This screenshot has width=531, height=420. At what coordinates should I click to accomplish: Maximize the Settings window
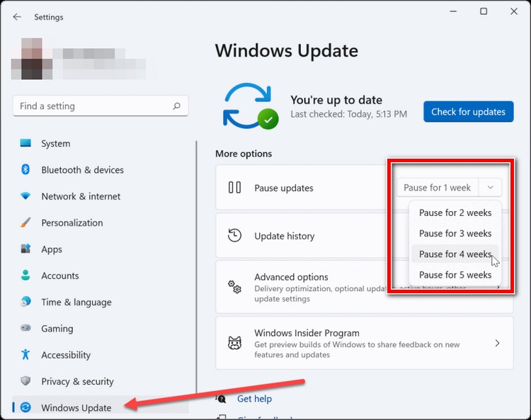click(484, 11)
